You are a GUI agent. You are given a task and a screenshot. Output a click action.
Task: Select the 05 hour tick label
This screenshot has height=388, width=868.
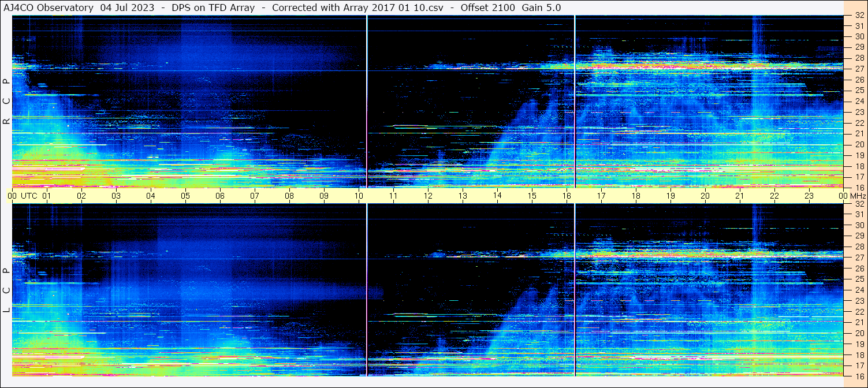185,196
